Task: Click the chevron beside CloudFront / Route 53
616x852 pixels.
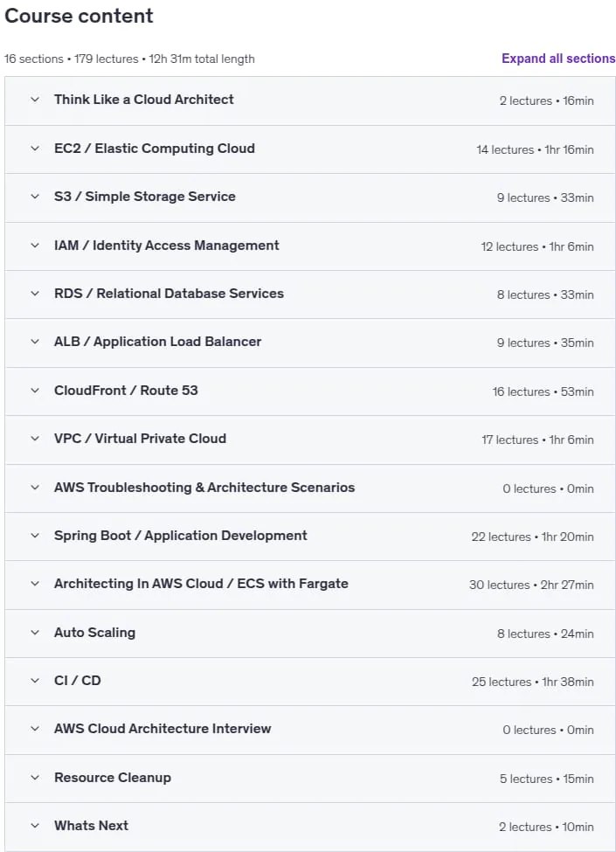Action: coord(35,391)
